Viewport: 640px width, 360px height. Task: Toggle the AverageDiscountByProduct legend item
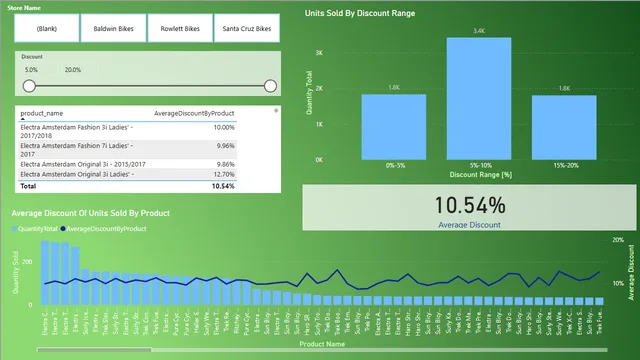click(103, 229)
